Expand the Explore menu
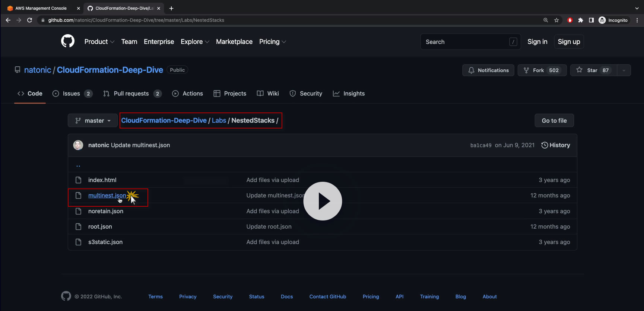This screenshot has width=644, height=311. [x=195, y=42]
